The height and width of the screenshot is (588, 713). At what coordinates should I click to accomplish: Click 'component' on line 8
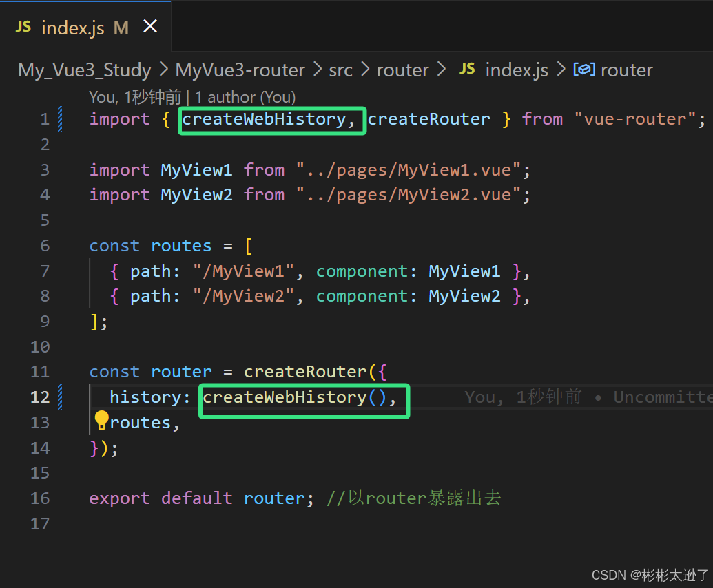pos(362,297)
